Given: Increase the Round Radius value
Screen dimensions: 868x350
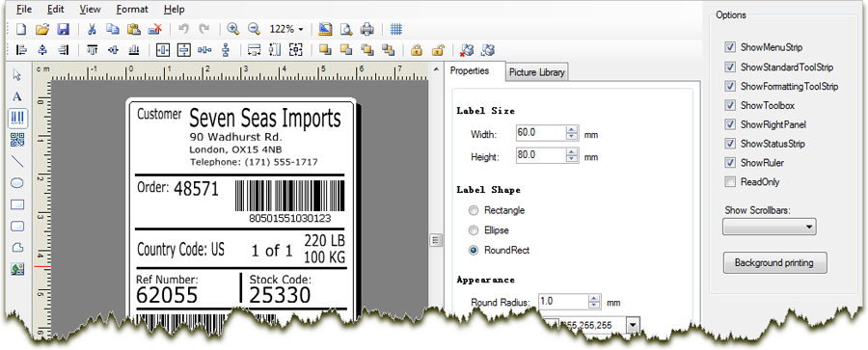Looking at the screenshot, I should [594, 299].
